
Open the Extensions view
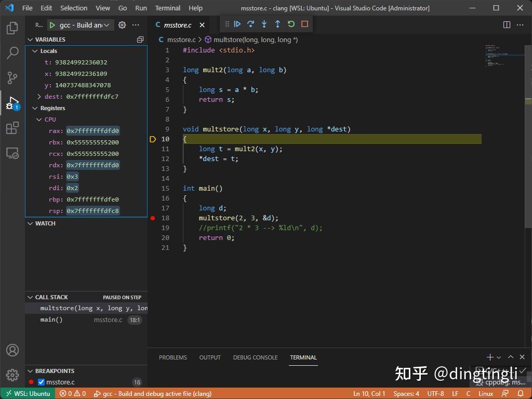pyautogui.click(x=12, y=128)
